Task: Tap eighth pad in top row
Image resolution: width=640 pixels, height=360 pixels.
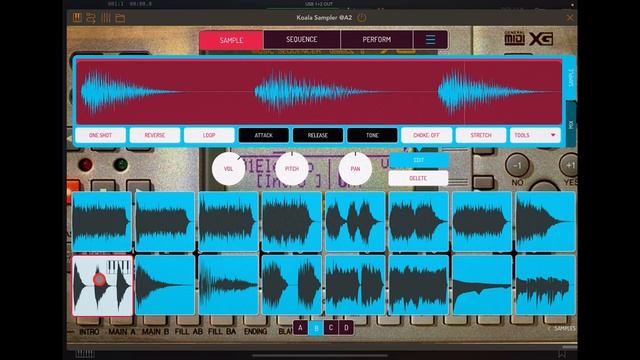Action: click(545, 222)
